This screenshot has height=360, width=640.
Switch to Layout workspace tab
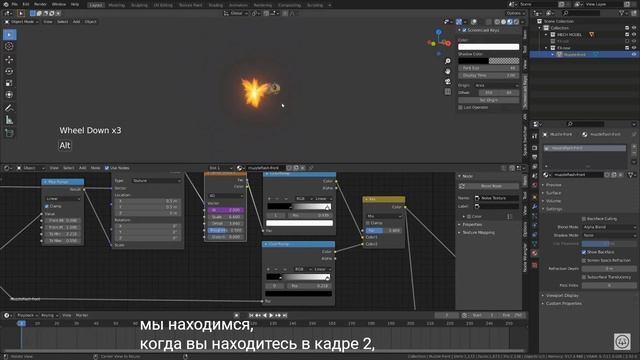(x=96, y=5)
